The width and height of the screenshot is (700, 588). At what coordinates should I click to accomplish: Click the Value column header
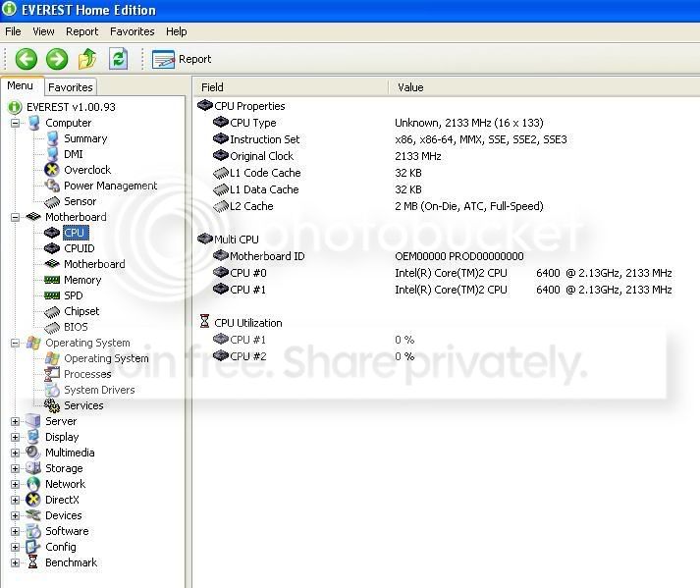[545, 87]
